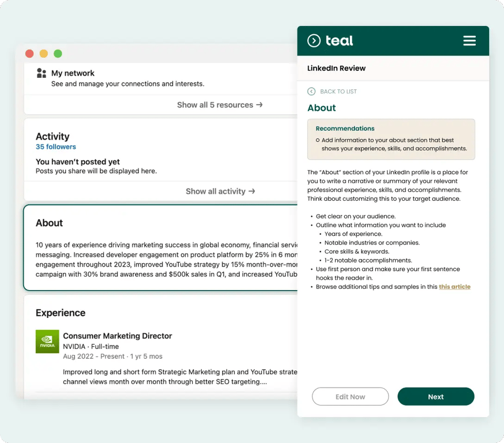Viewport: 504px width, 443px height.
Task: Click 'Add information to your about section' recommendation
Action: [x=394, y=144]
